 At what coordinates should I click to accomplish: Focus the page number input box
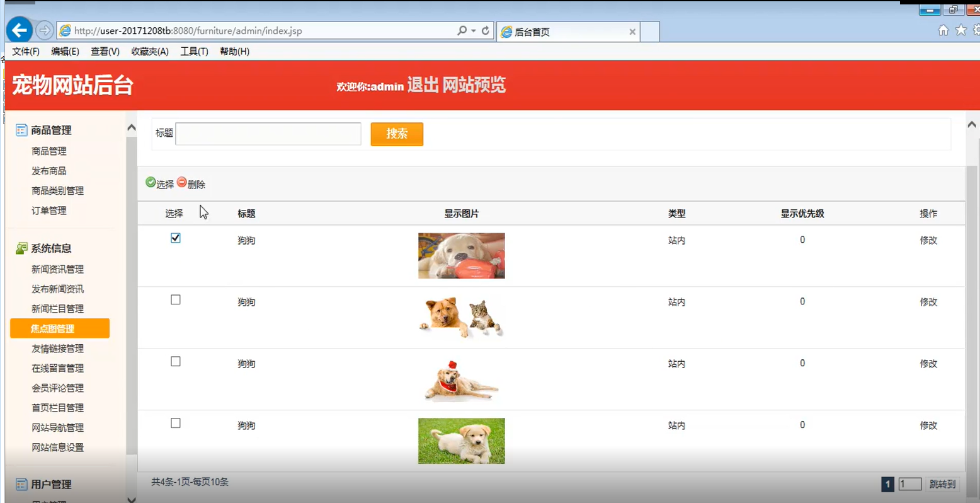pos(910,484)
